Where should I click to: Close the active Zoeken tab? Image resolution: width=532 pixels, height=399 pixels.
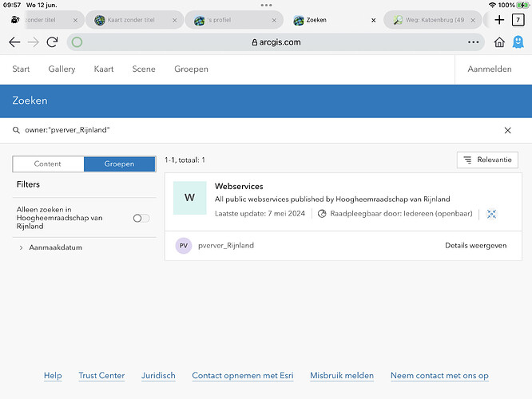373,20
